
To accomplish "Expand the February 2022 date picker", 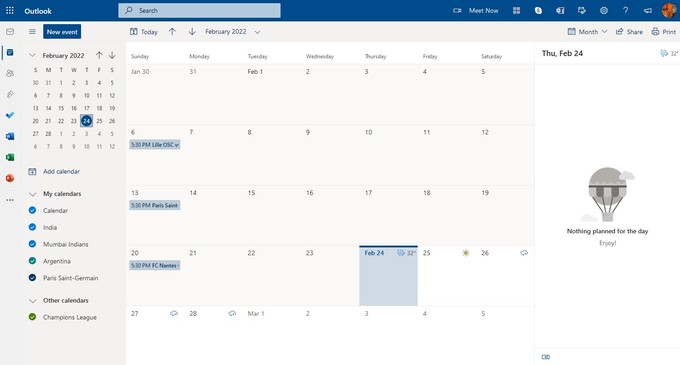I will (232, 32).
